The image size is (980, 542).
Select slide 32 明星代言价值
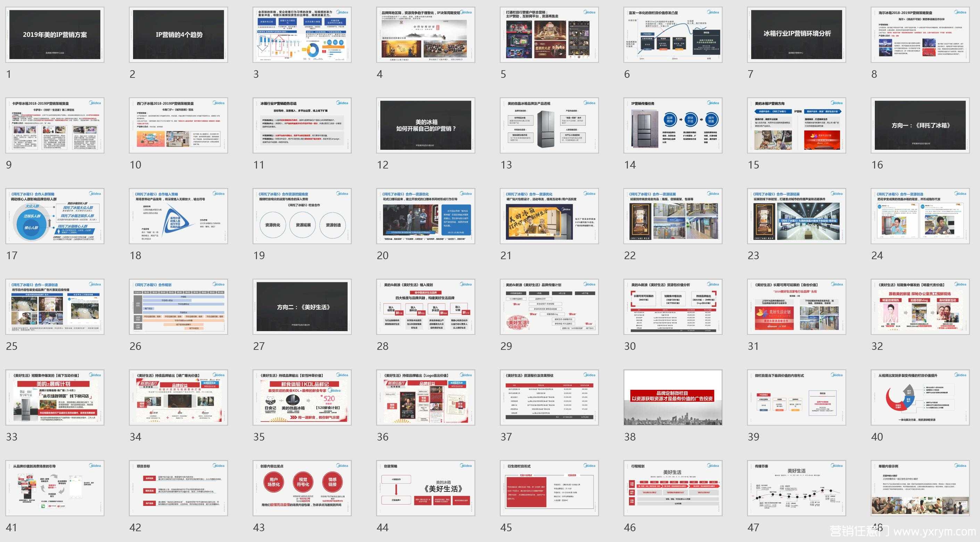coord(920,307)
